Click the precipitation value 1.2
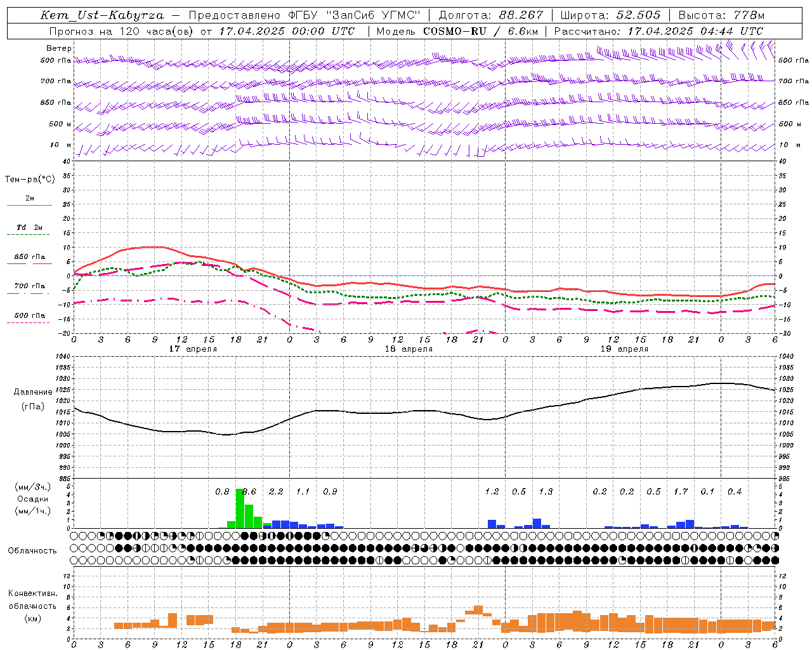This screenshot has width=812, height=650. pos(492,492)
